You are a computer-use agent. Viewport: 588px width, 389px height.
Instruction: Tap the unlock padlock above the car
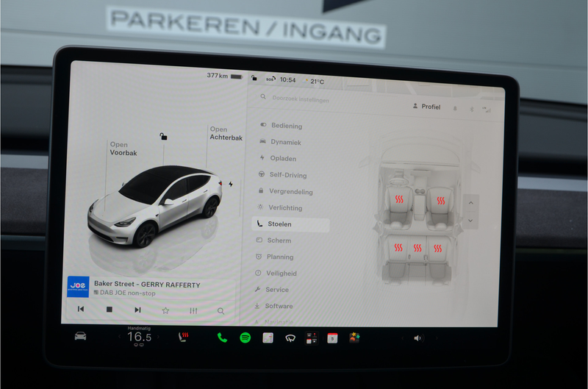coord(163,136)
